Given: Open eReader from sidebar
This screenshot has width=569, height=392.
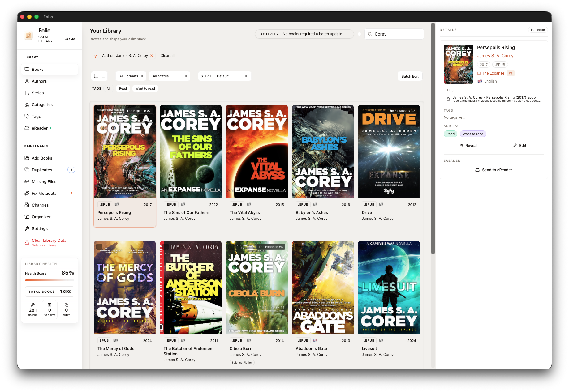Looking at the screenshot, I should click(x=40, y=128).
